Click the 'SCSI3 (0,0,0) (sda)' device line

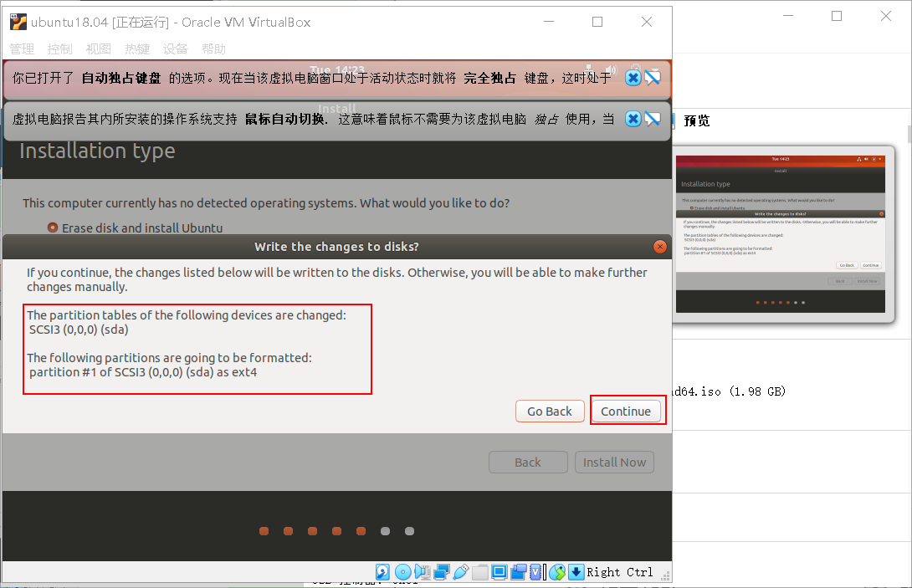point(79,330)
